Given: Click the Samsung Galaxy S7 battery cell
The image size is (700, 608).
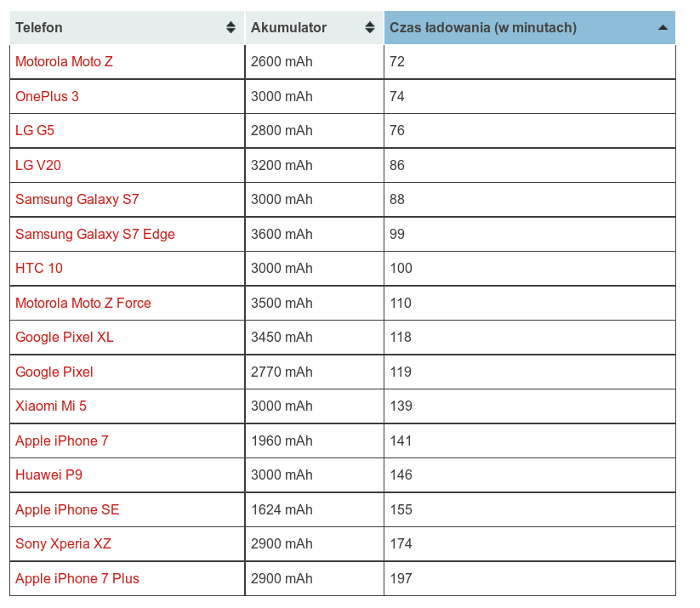Looking at the screenshot, I should 315,199.
